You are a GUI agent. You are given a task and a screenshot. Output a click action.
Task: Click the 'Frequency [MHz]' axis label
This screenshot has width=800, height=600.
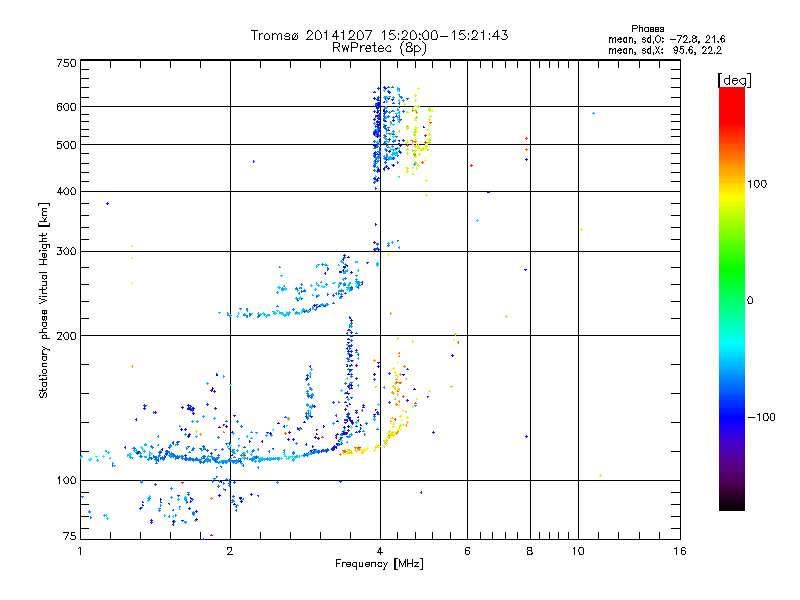(x=379, y=564)
